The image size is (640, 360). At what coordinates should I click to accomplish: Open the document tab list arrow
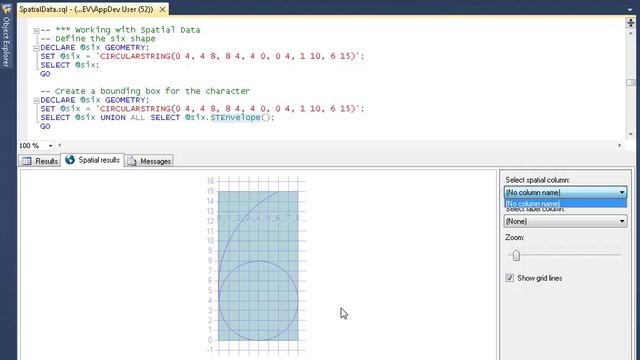630,9
